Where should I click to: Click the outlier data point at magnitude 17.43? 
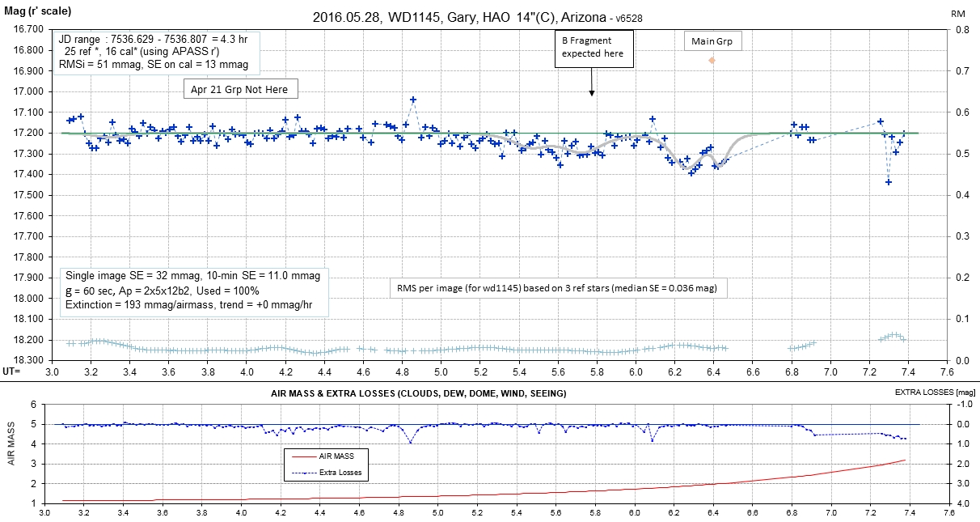tap(889, 182)
